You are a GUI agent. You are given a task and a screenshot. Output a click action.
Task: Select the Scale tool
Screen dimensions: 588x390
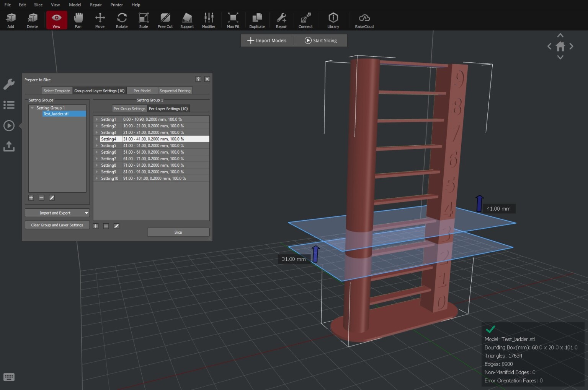pyautogui.click(x=144, y=20)
